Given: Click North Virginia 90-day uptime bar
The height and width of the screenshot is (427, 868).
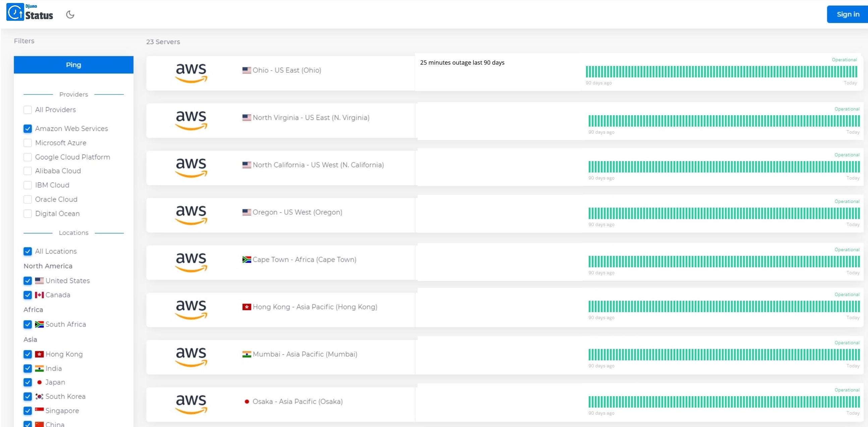Looking at the screenshot, I should click(x=724, y=121).
